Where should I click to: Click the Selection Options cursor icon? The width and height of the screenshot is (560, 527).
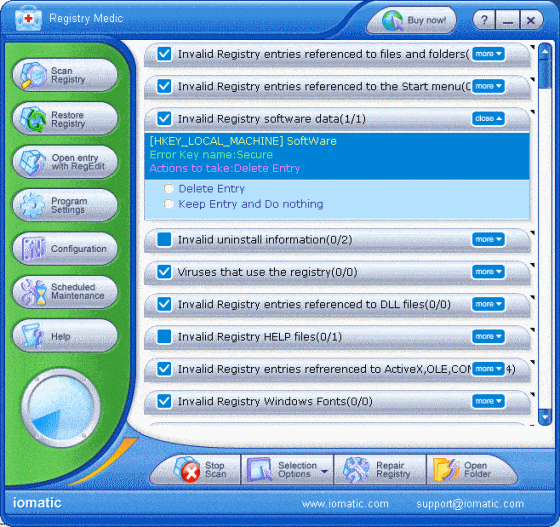point(260,470)
